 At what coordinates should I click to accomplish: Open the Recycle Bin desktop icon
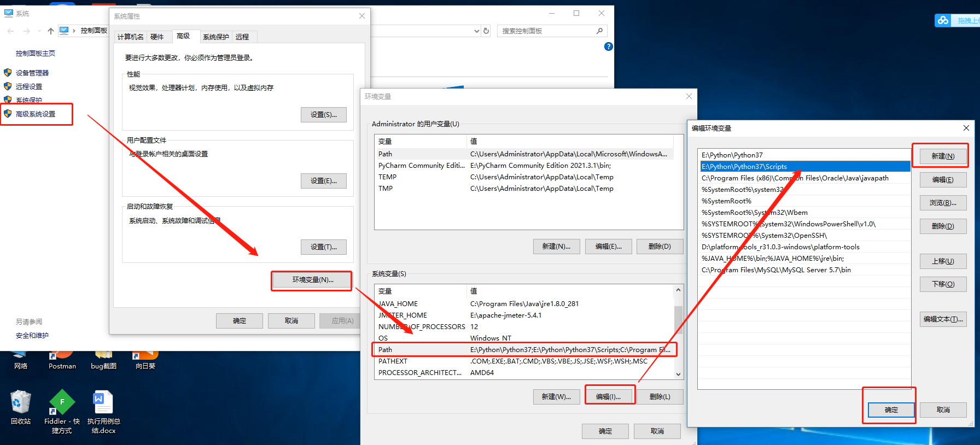tap(21, 403)
